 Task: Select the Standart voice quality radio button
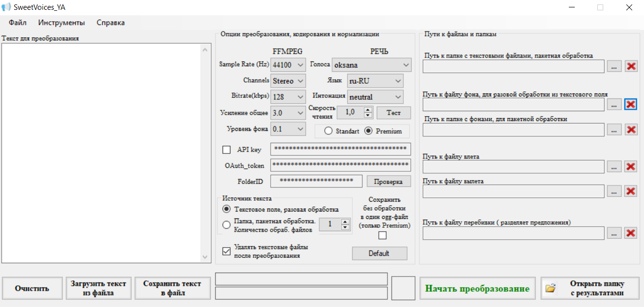[x=328, y=131]
